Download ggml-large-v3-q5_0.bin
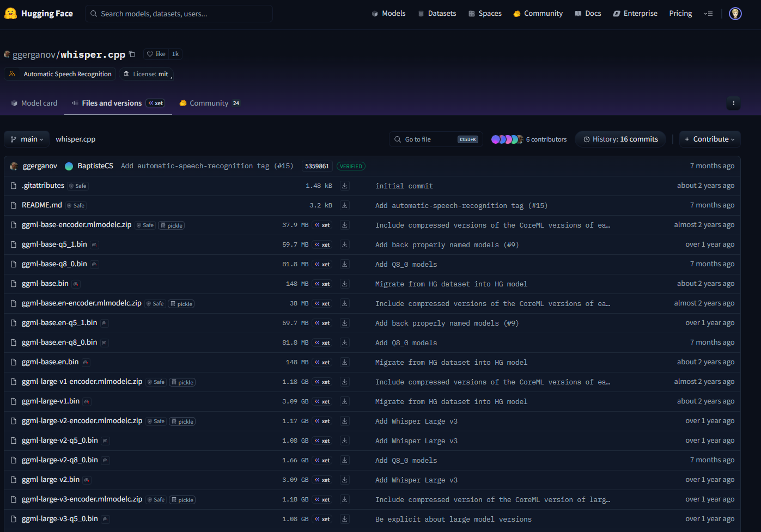761x532 pixels. [x=345, y=519]
